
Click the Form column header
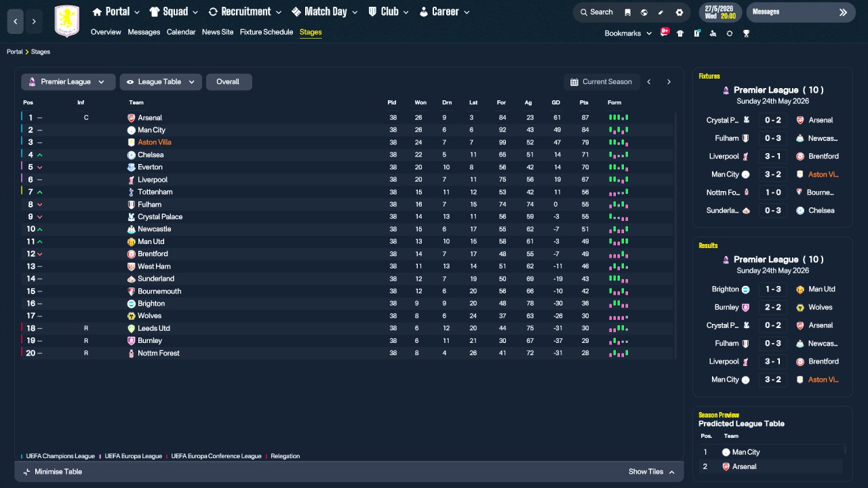614,103
